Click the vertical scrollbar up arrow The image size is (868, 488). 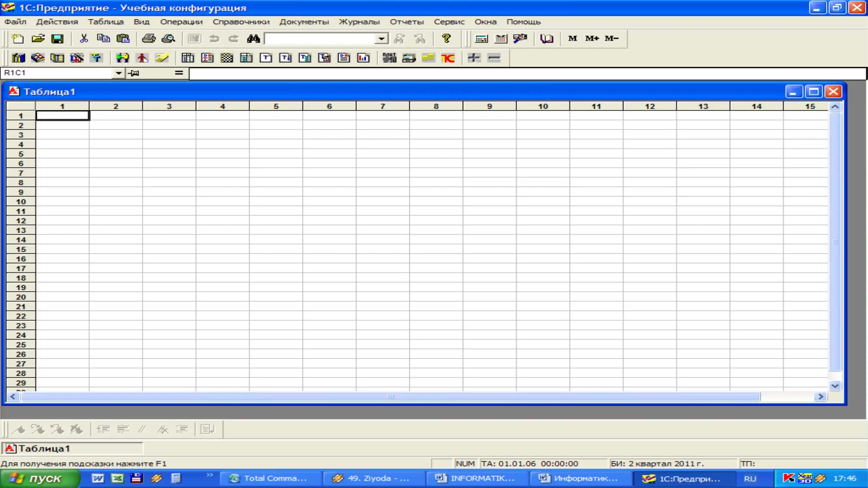click(x=835, y=107)
